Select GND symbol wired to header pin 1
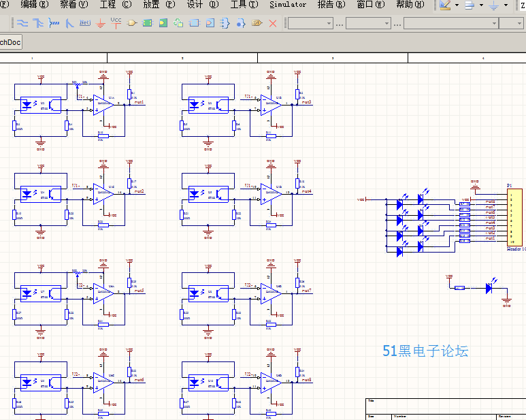The height and width of the screenshot is (420, 526). tap(475, 186)
